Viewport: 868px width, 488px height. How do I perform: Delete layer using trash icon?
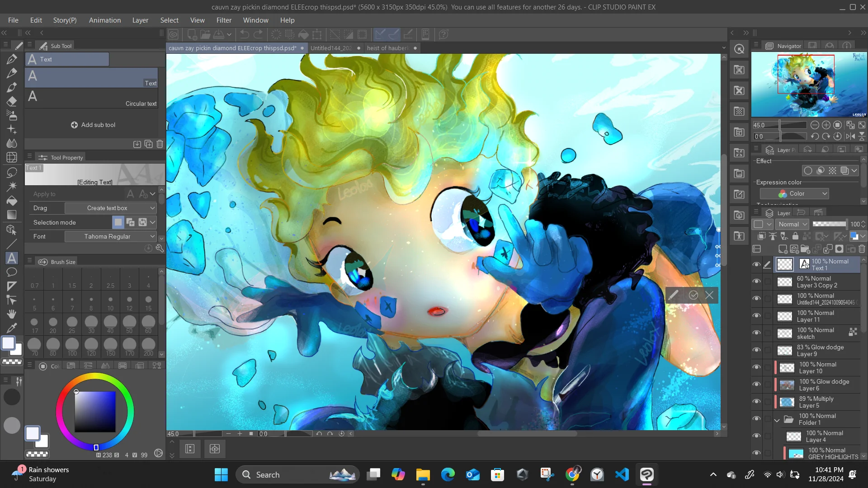coord(862,249)
